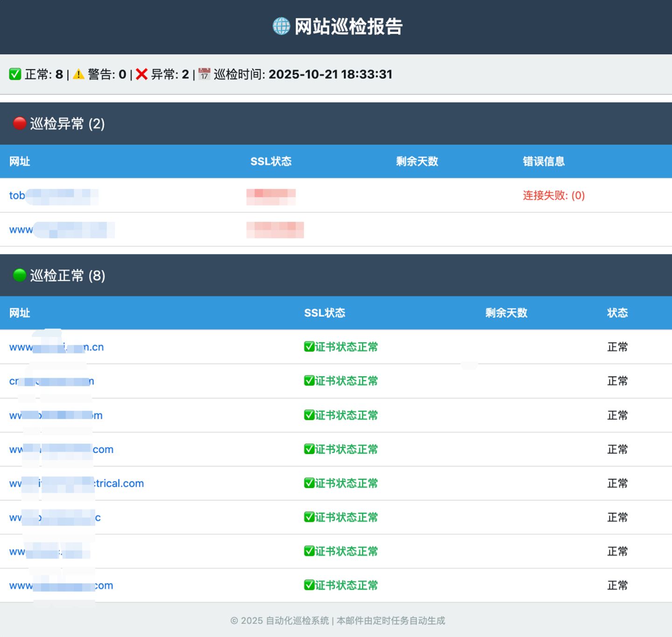Click the red circle icon beside 巡检异常
The width and height of the screenshot is (672, 637).
pos(20,123)
